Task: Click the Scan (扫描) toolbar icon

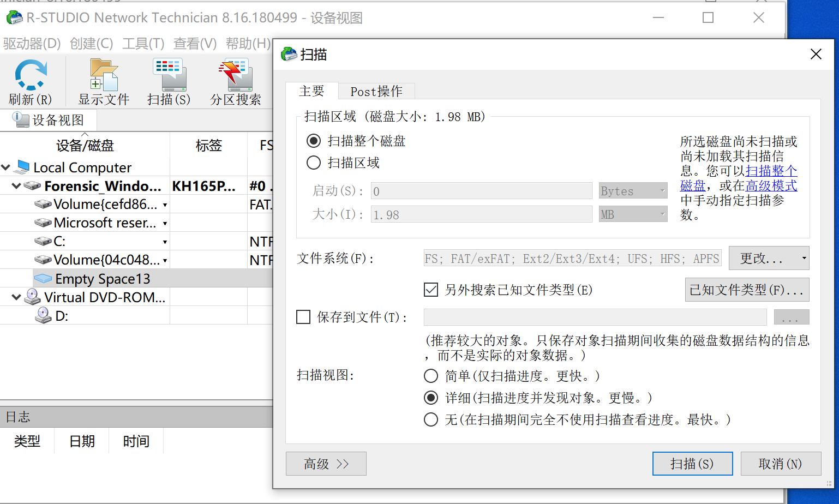Action: point(169,75)
